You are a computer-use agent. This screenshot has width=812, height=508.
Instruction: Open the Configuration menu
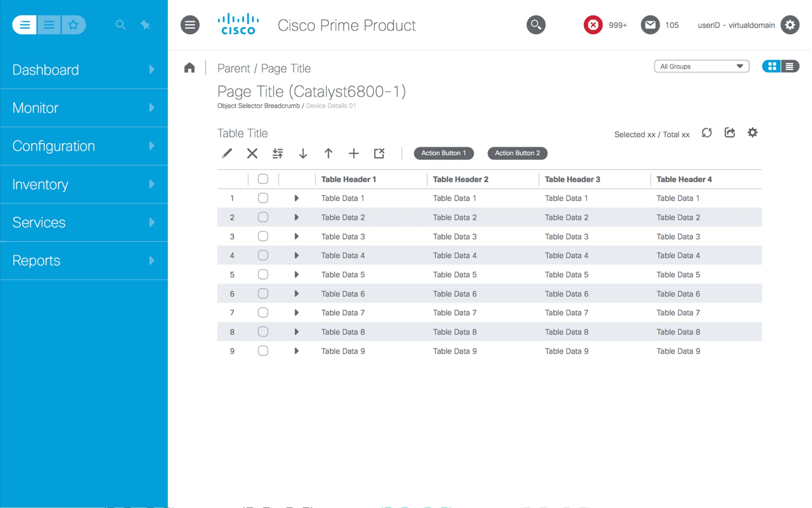pos(84,146)
